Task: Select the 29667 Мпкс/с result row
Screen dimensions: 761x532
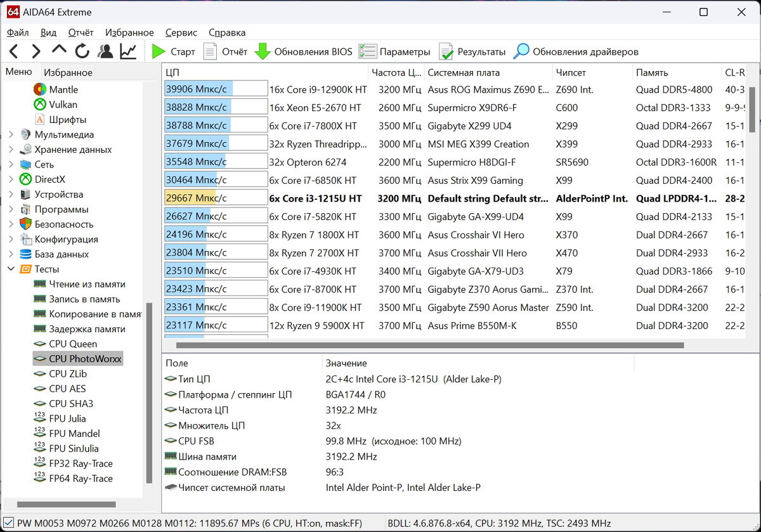Action: 454,198
